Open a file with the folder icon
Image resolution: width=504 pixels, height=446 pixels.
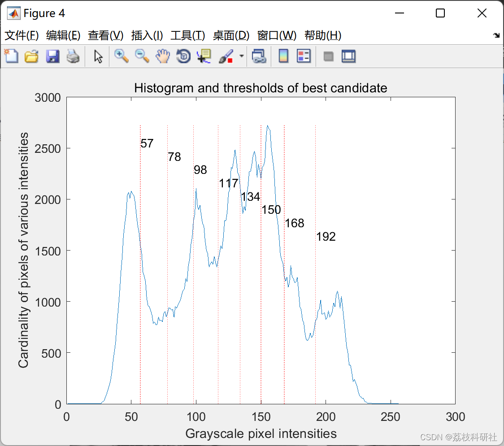click(31, 56)
